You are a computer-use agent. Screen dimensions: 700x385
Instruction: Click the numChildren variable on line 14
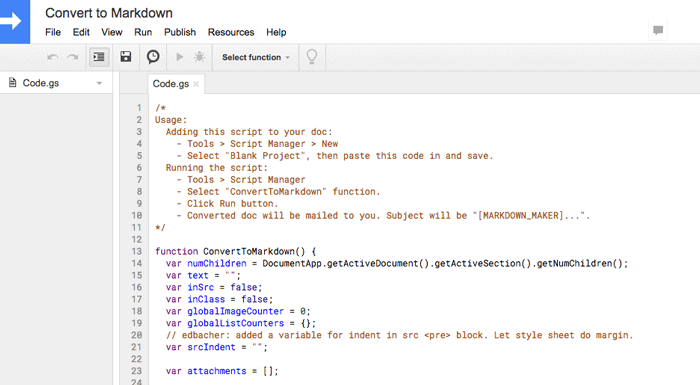point(217,264)
